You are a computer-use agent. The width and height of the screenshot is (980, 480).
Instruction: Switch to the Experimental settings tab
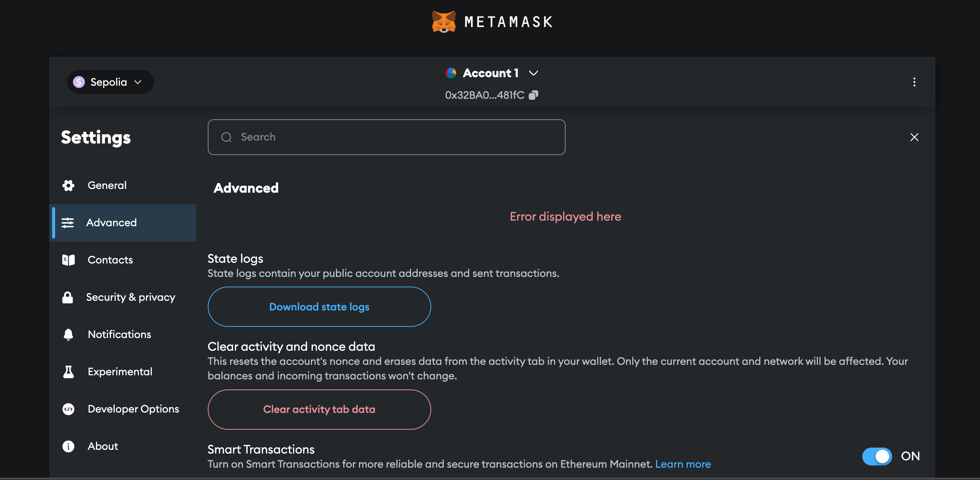tap(122, 372)
